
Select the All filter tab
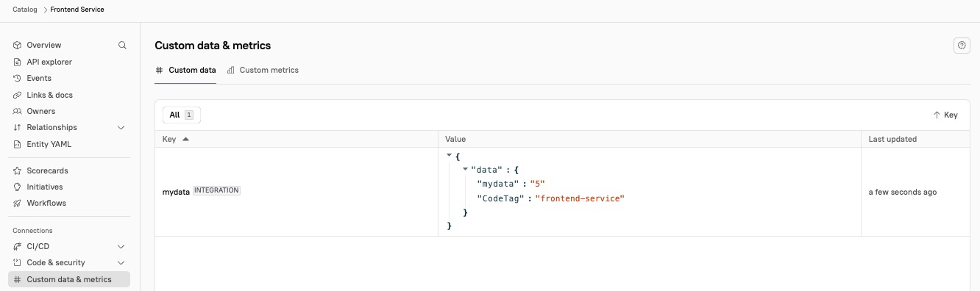pyautogui.click(x=182, y=115)
